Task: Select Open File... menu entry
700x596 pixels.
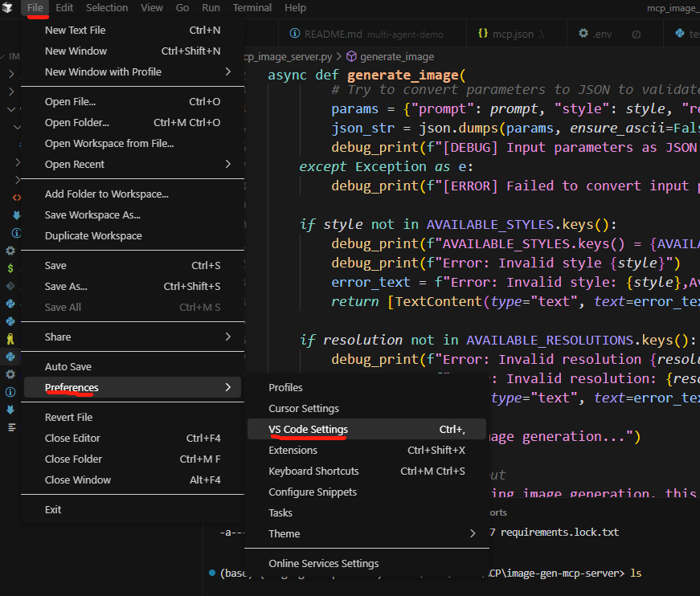Action: (133, 102)
